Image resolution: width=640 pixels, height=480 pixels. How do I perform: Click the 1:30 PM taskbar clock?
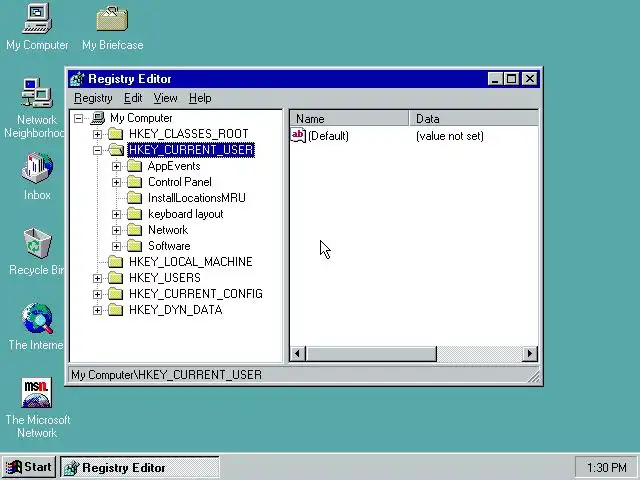607,467
